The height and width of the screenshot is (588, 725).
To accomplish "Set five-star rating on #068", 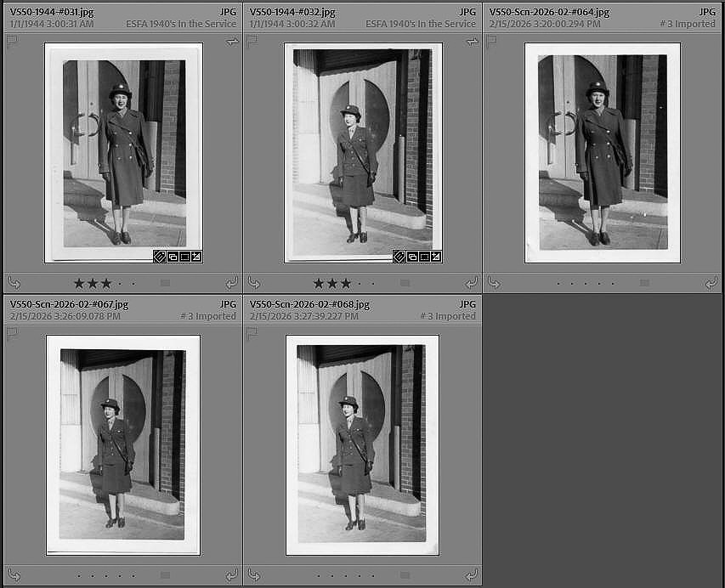I will [x=373, y=575].
